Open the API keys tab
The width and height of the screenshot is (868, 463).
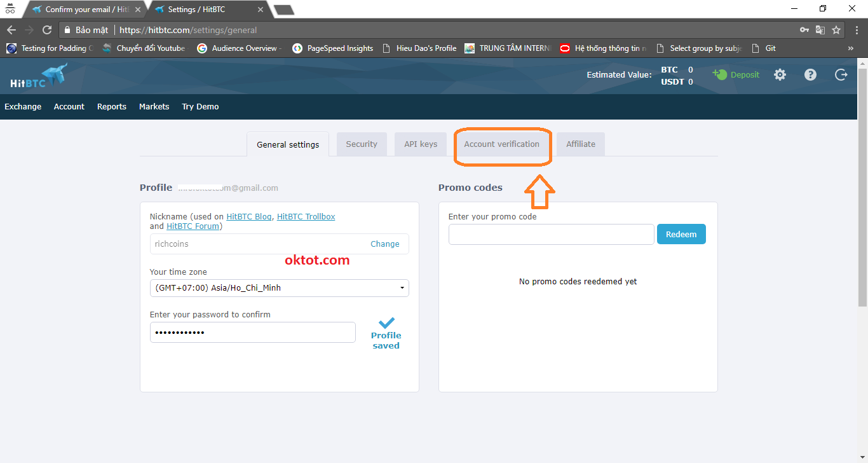pyautogui.click(x=421, y=144)
